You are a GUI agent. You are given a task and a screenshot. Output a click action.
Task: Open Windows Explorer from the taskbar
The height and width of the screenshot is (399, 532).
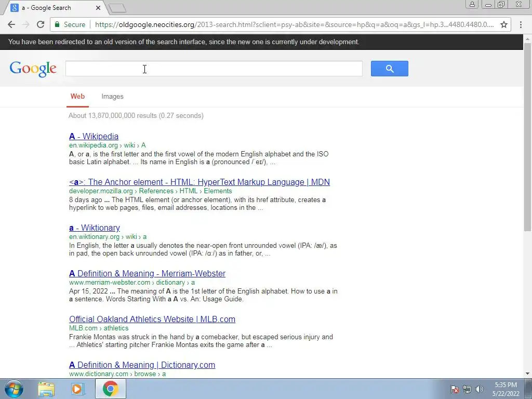click(x=46, y=389)
